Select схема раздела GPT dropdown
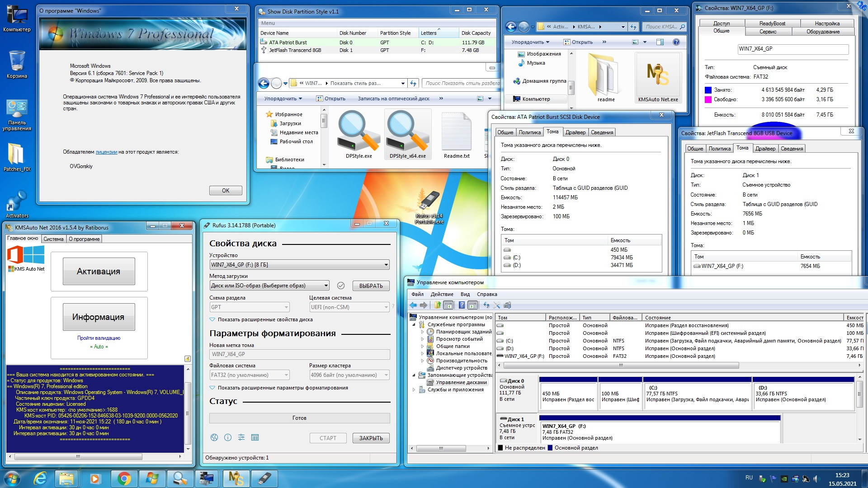This screenshot has width=868, height=488. coord(247,307)
